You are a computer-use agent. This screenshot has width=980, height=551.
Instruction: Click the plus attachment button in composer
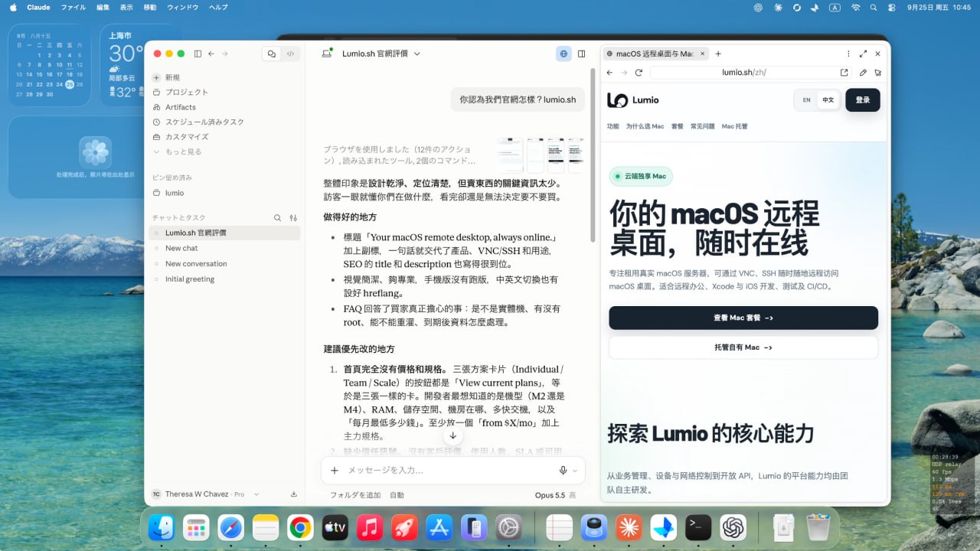tap(334, 471)
